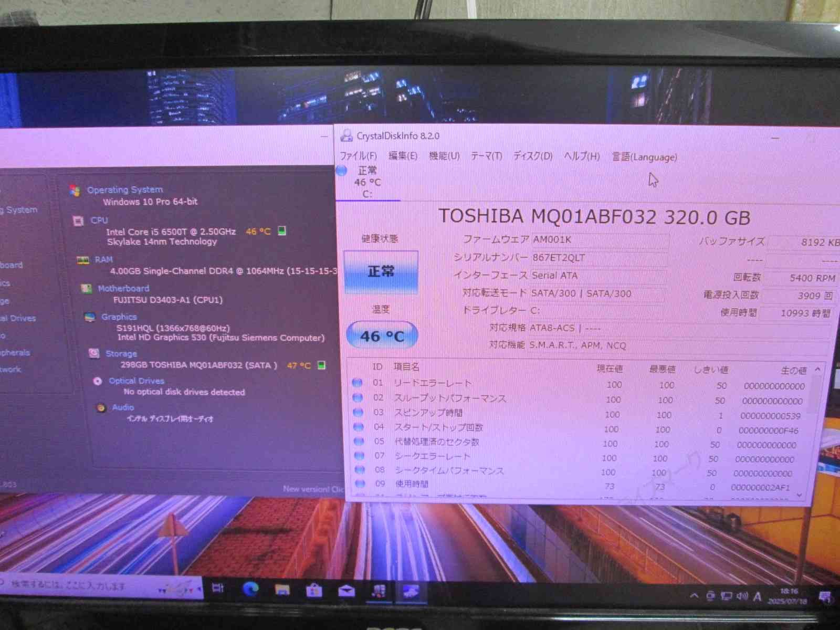Click the blue health dot above the C: drive tab
The image size is (840, 630).
pos(342,170)
